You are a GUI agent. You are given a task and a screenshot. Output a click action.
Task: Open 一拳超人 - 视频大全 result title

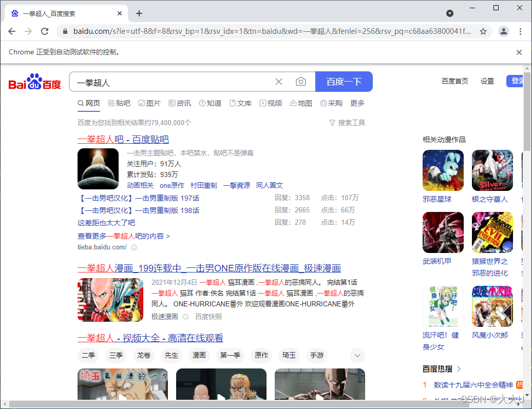tap(150, 338)
